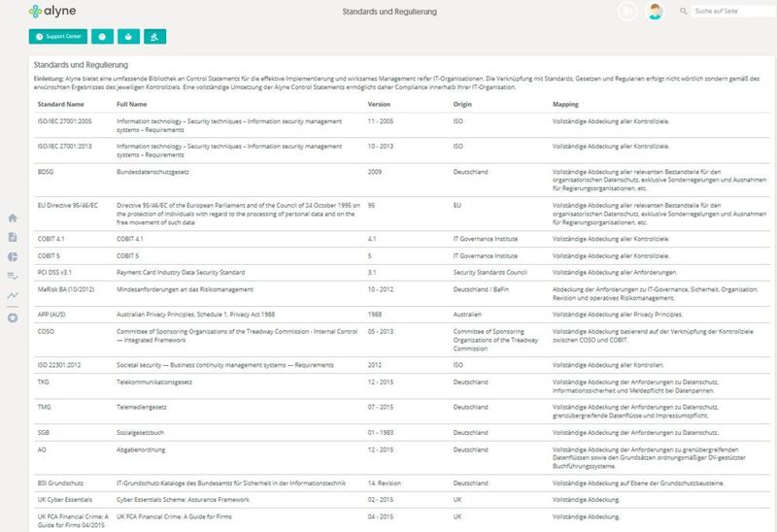Focus the 'Suche auf Seite' search field
The image size is (777, 532).
coord(732,11)
